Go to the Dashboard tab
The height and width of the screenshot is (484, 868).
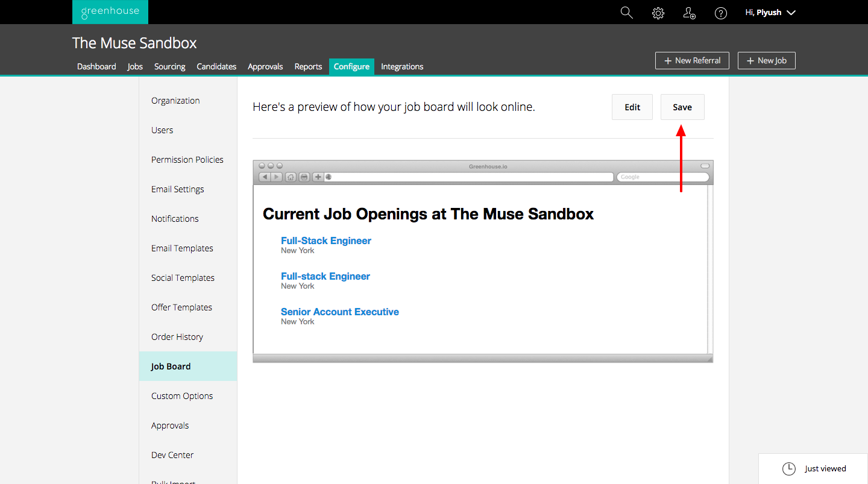click(96, 66)
